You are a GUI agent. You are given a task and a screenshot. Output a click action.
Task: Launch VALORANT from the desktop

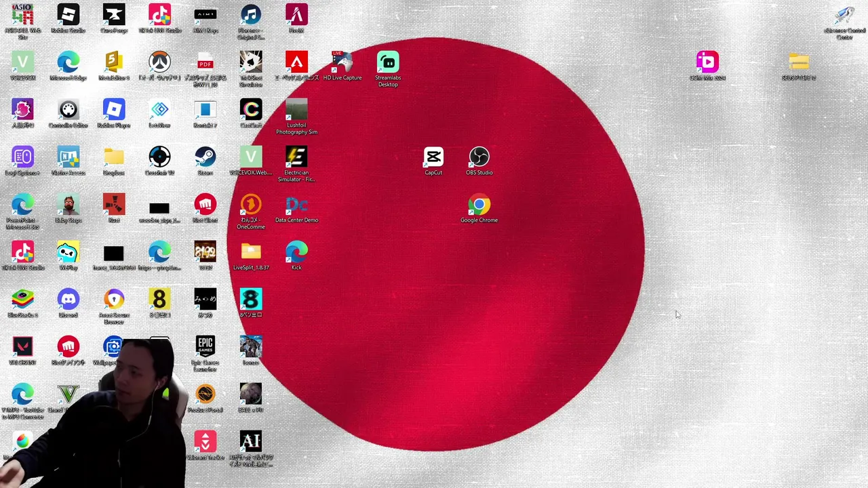tap(22, 347)
